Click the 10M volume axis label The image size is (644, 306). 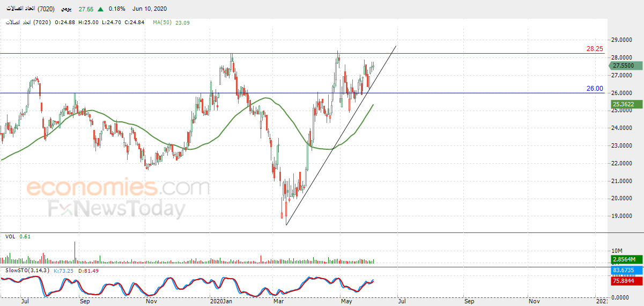pos(617,251)
